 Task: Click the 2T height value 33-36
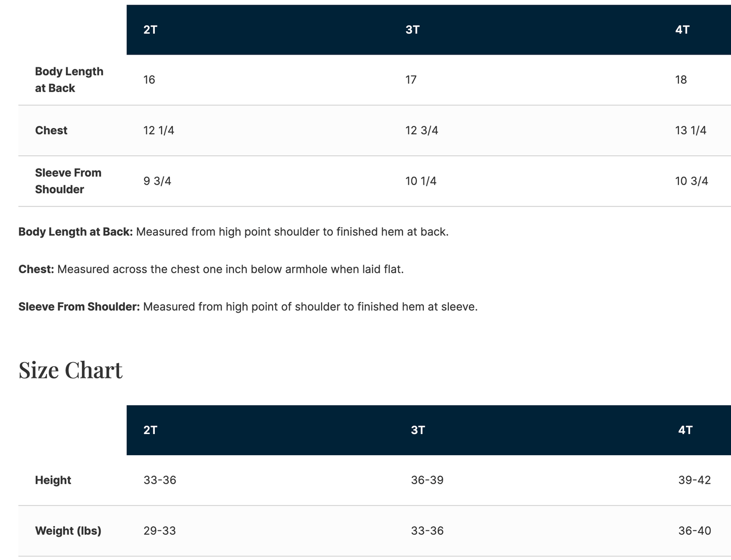pyautogui.click(x=160, y=480)
